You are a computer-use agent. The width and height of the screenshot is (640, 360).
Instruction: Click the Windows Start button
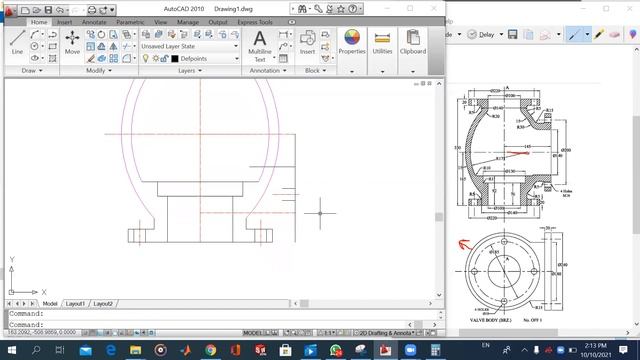pos(12,350)
